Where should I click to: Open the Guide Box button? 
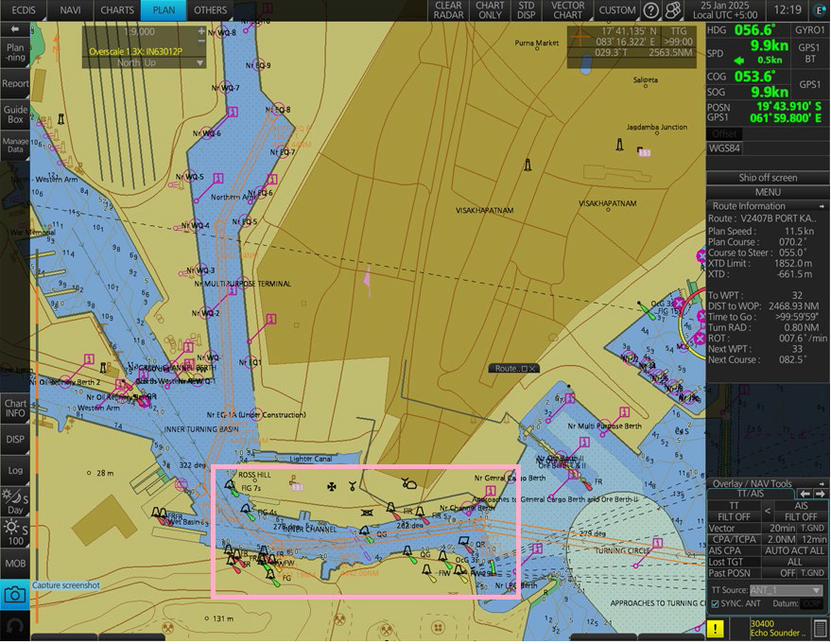[x=15, y=114]
